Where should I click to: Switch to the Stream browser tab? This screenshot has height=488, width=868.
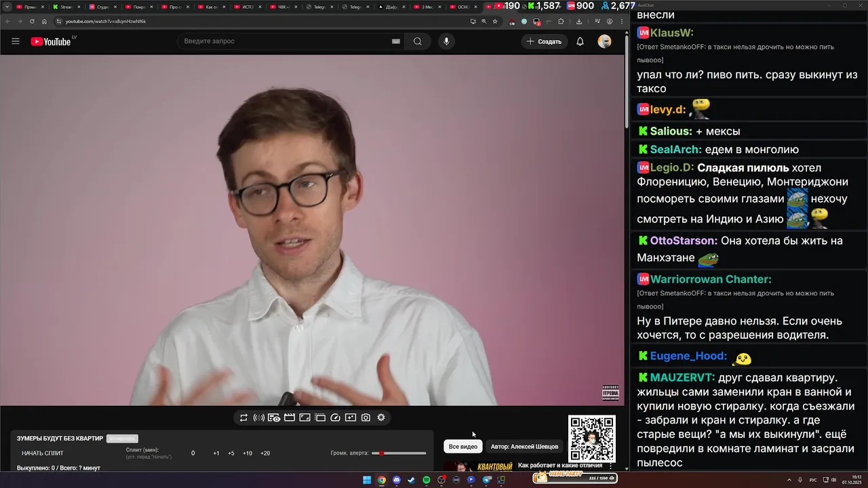point(66,7)
